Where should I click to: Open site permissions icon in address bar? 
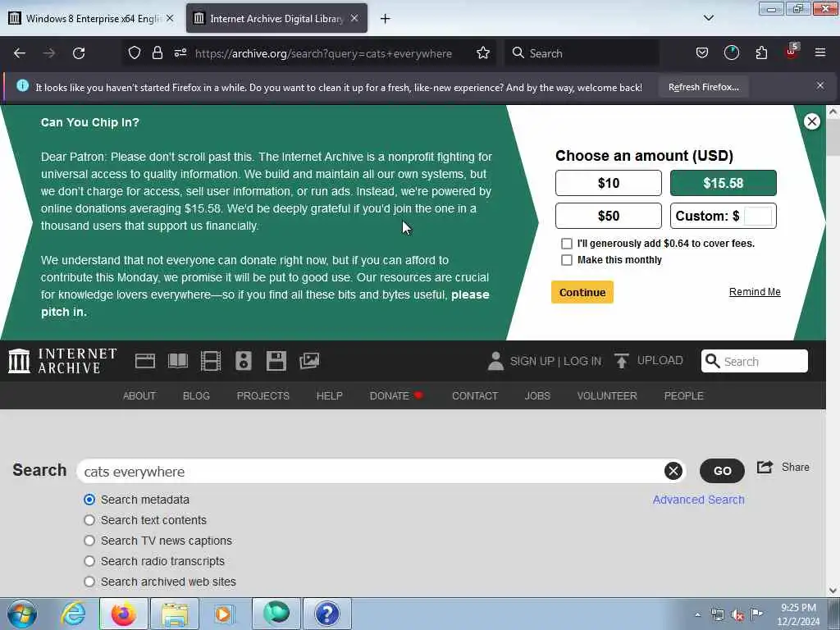(180, 53)
